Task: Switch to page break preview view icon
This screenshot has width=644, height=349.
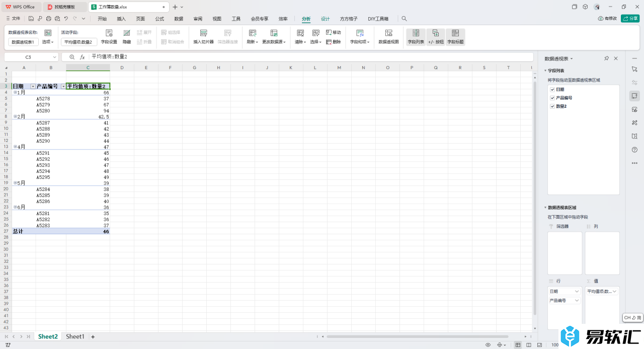Action: tap(529, 345)
